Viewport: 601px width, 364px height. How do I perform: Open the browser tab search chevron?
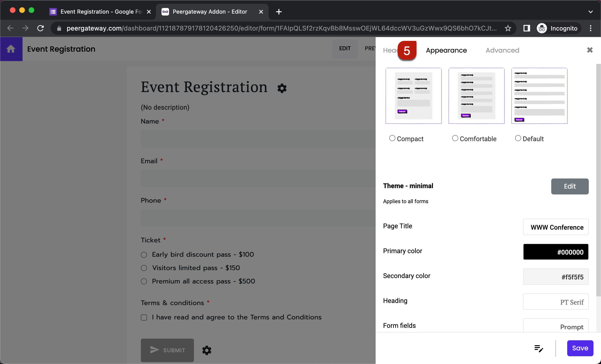point(591,12)
